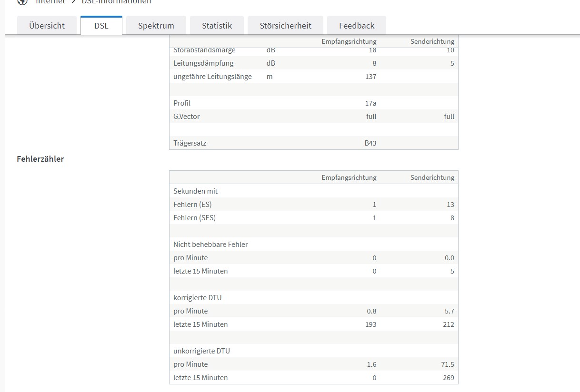Screen dimensions: 580x392
Task: Open the Statistik tab
Action: pyautogui.click(x=217, y=26)
